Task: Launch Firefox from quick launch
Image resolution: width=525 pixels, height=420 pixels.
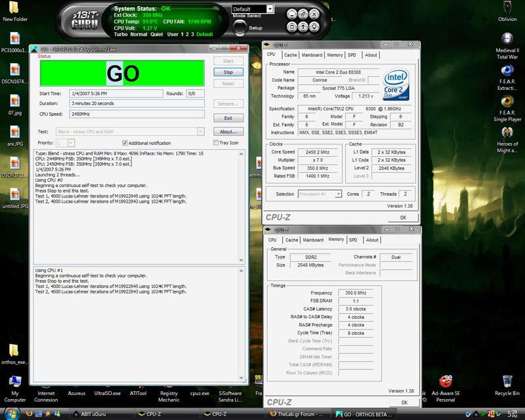Action: (x=29, y=414)
